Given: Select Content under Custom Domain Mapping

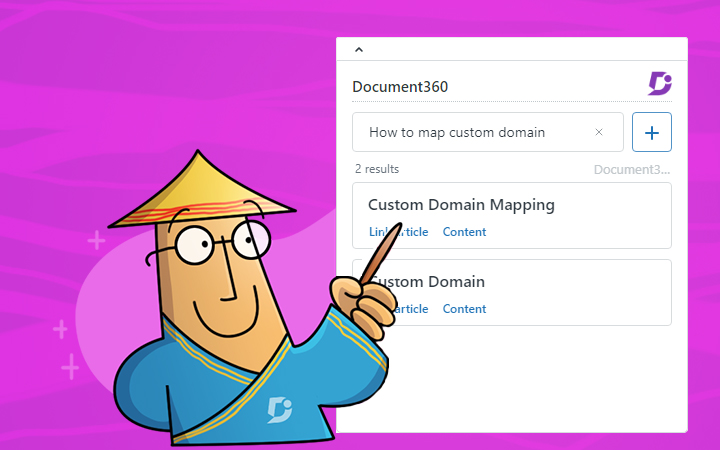Looking at the screenshot, I should point(464,232).
